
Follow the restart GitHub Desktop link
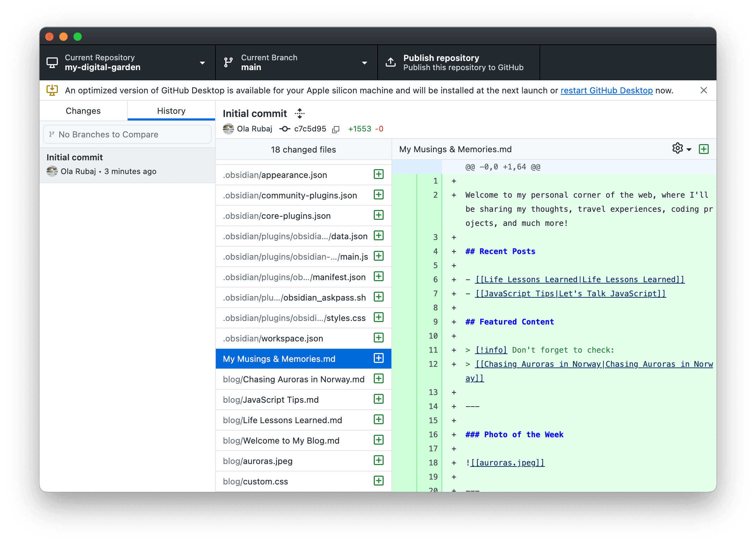[x=606, y=91]
